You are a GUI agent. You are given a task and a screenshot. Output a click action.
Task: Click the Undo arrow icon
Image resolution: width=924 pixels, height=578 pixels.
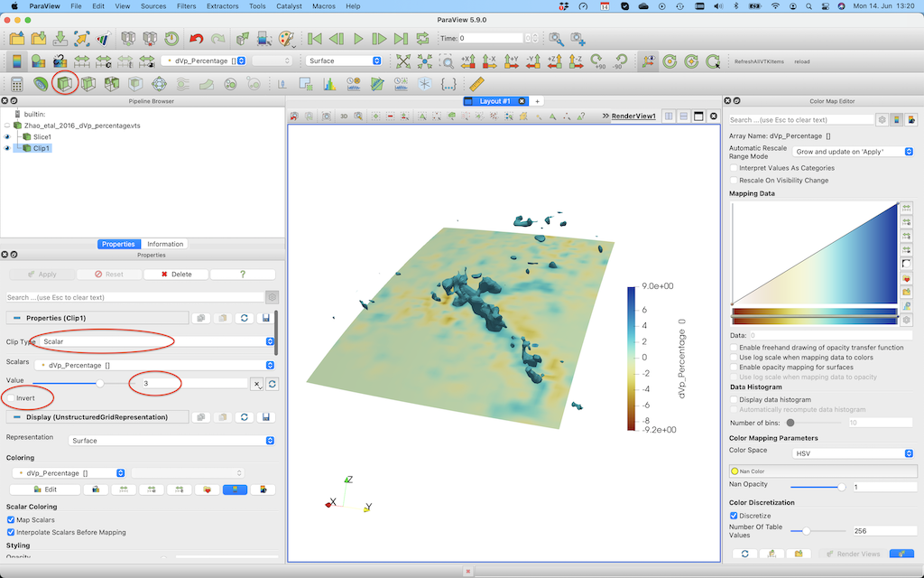(x=196, y=39)
